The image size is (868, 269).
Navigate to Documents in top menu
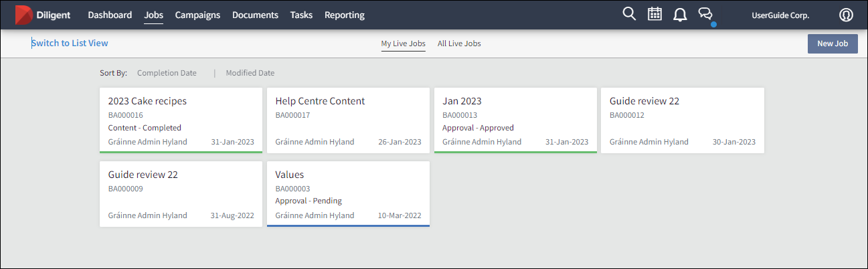pyautogui.click(x=255, y=15)
